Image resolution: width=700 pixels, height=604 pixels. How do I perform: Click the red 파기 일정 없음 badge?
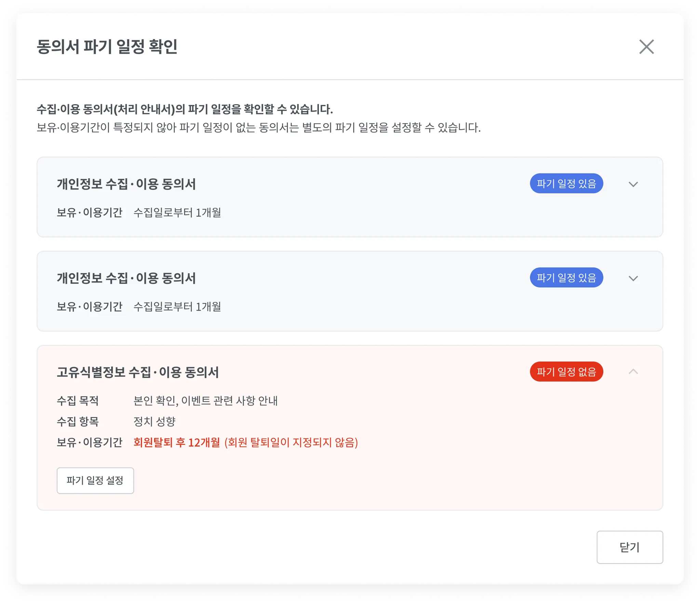566,371
